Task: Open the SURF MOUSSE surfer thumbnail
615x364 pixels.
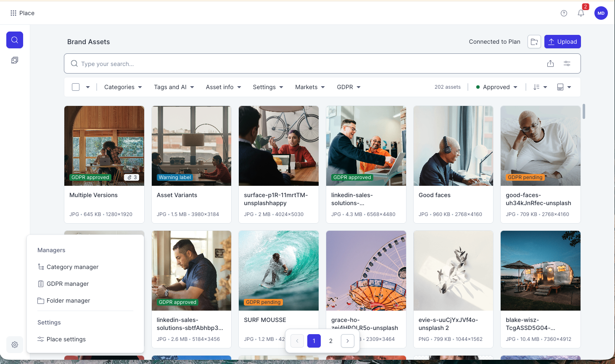Action: [x=279, y=271]
